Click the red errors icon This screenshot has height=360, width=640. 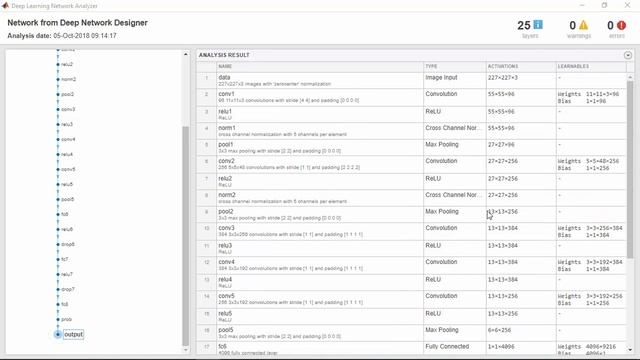click(621, 25)
